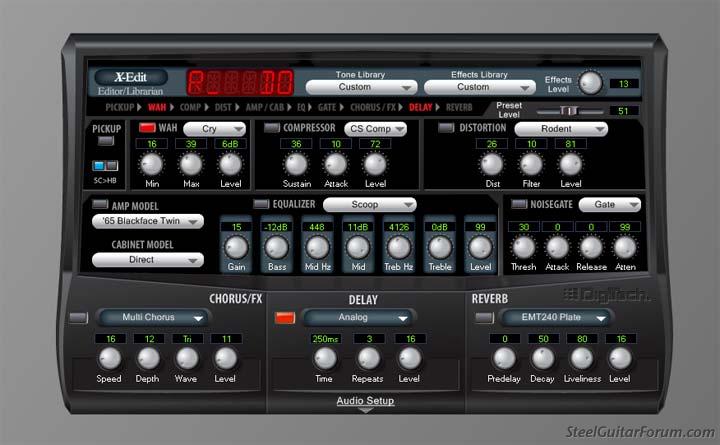Enable the Reverb toggle
The width and height of the screenshot is (720, 445).
click(x=484, y=317)
